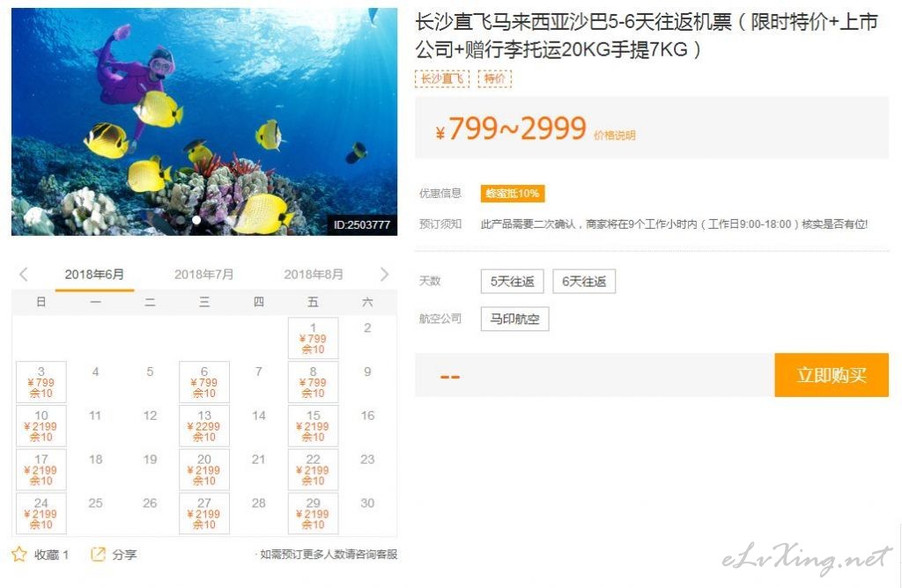Select the 5天往返 duration option
Viewport: 902px width, 588px height.
coord(513,282)
